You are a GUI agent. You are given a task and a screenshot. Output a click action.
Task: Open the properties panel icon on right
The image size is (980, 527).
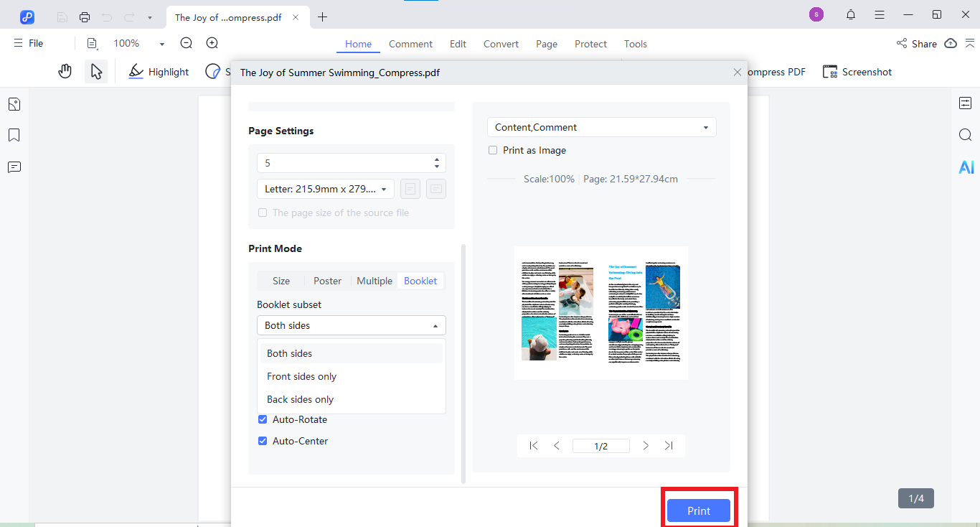[x=965, y=103]
